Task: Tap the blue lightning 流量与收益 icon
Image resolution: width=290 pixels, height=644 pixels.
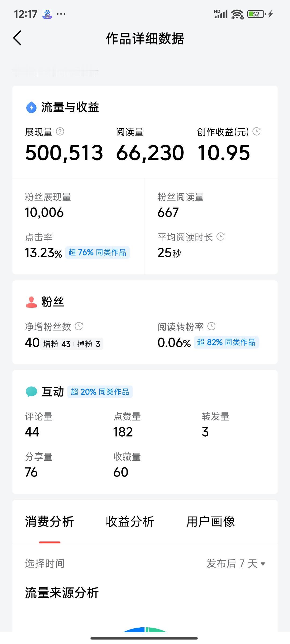Action: [x=31, y=108]
